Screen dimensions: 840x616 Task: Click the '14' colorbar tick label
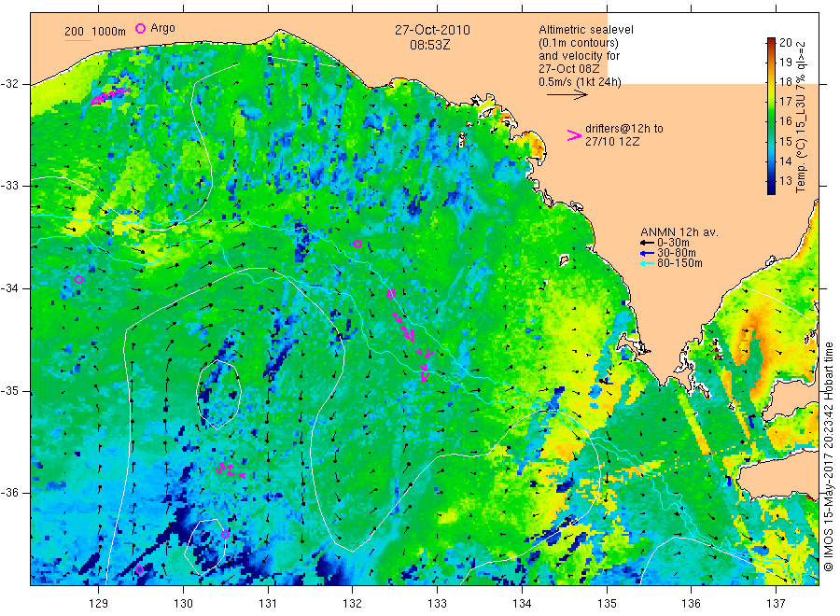click(x=785, y=161)
